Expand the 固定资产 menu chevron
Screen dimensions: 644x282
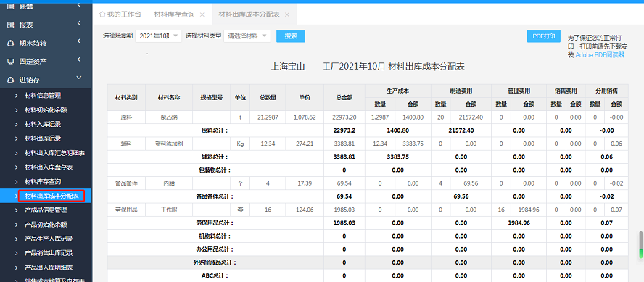pyautogui.click(x=79, y=60)
